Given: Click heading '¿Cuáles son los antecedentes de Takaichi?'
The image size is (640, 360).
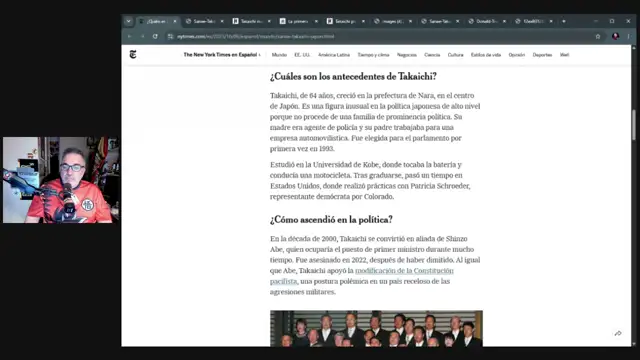Looking at the screenshot, I should tap(353, 76).
